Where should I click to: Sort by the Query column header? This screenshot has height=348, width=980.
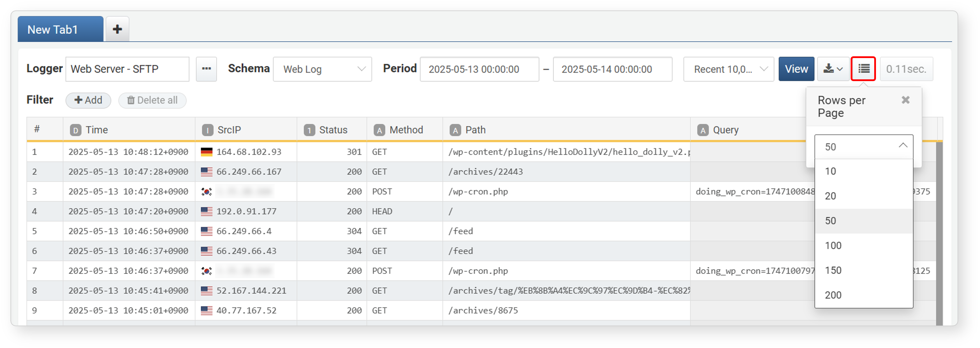click(x=726, y=130)
